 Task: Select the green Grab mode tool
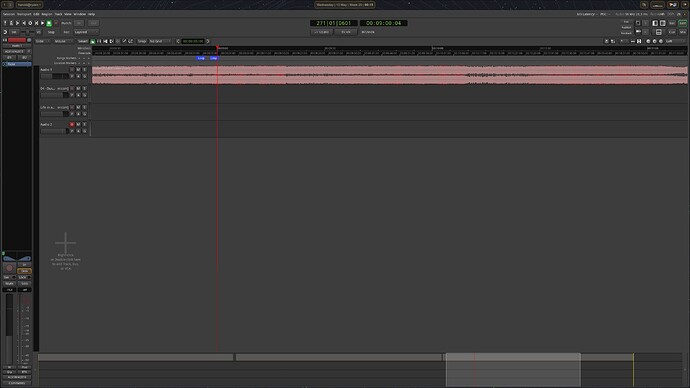pos(92,41)
